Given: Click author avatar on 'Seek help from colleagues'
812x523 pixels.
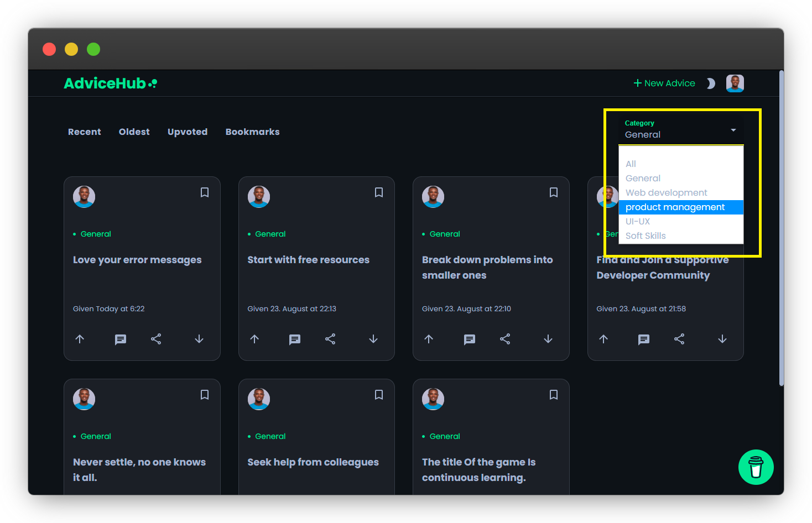Looking at the screenshot, I should coord(259,399).
